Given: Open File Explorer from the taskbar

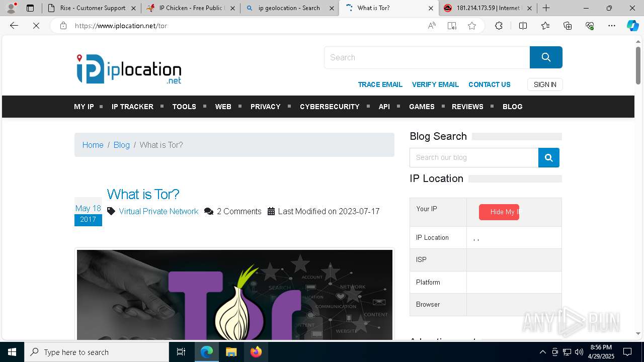Looking at the screenshot, I should pos(231,352).
